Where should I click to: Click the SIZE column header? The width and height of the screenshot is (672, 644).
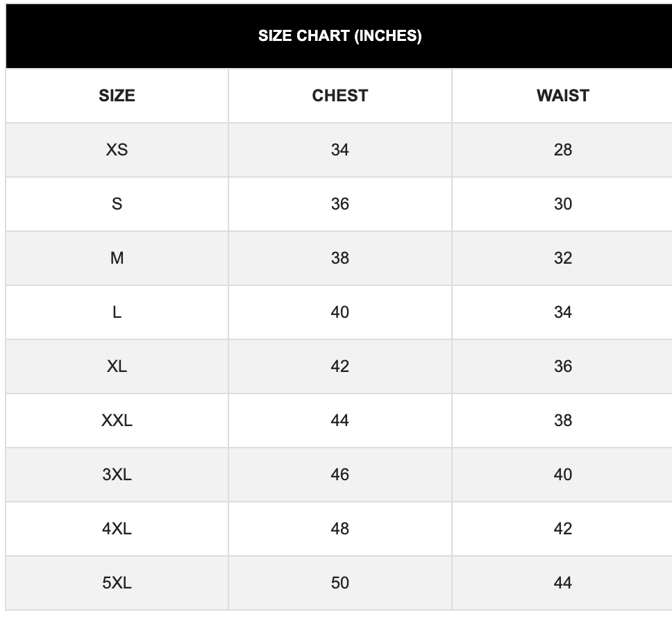pos(117,96)
